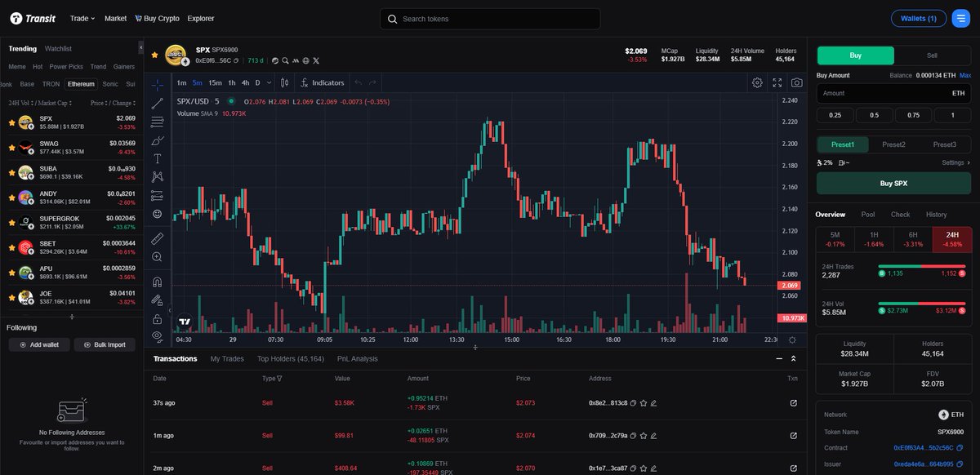Open chart settings gear icon
This screenshot has height=475, width=980.
pyautogui.click(x=757, y=82)
